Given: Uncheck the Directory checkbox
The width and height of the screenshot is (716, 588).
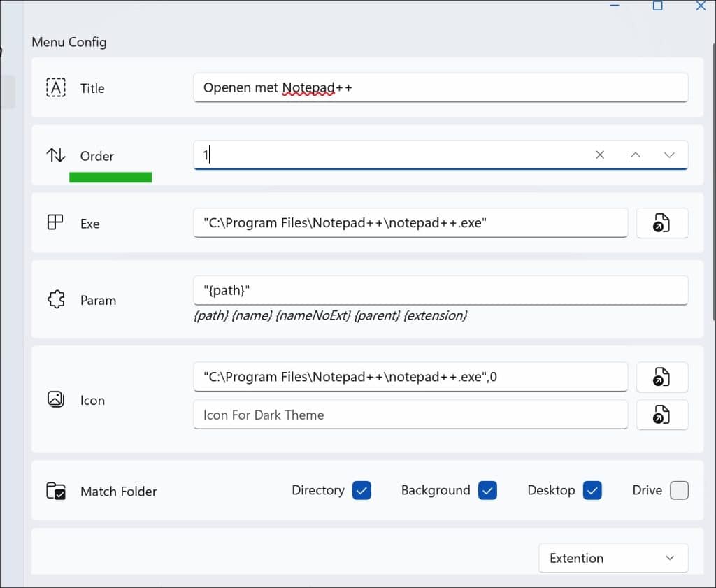Looking at the screenshot, I should (x=361, y=491).
